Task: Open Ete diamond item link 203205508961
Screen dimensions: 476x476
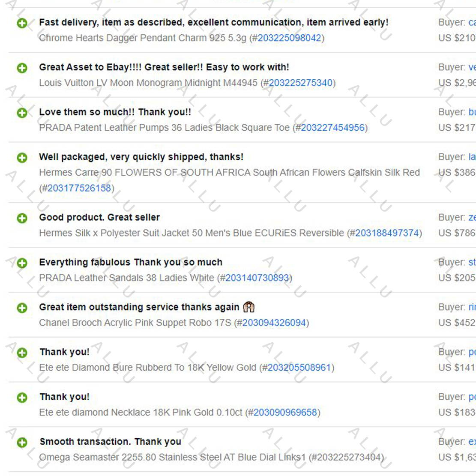Action: pos(299,368)
